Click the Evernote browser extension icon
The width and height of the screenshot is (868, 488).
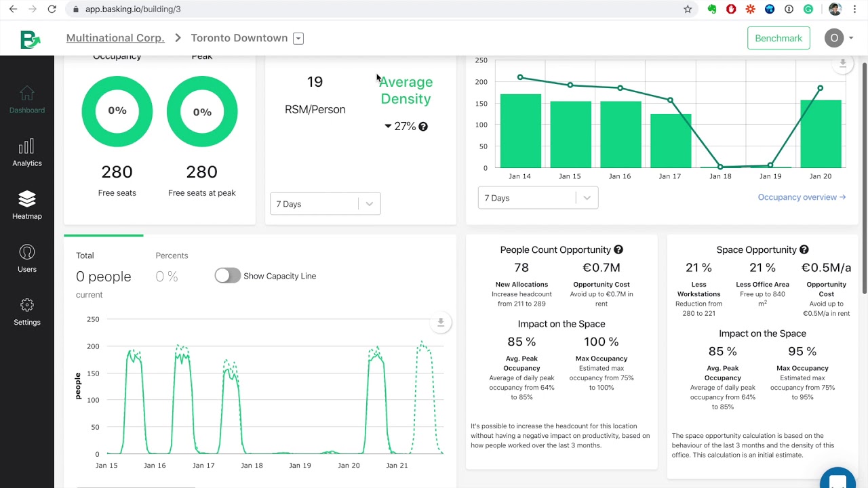(711, 9)
